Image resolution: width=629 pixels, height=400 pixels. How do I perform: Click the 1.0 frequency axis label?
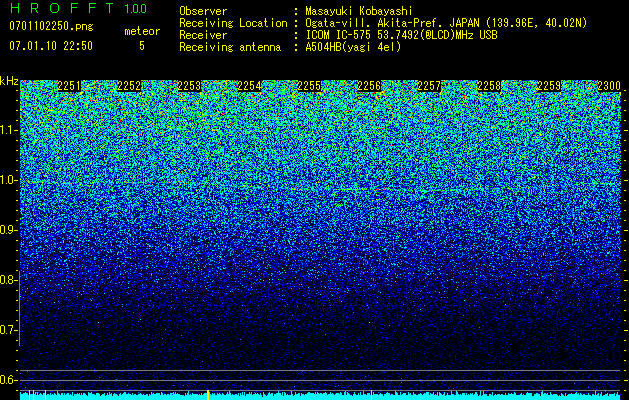(x=8, y=181)
